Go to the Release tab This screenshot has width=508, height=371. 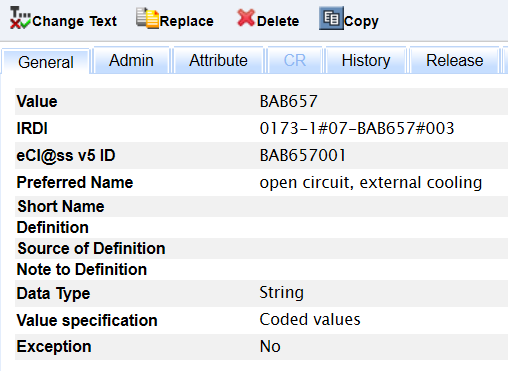click(455, 61)
